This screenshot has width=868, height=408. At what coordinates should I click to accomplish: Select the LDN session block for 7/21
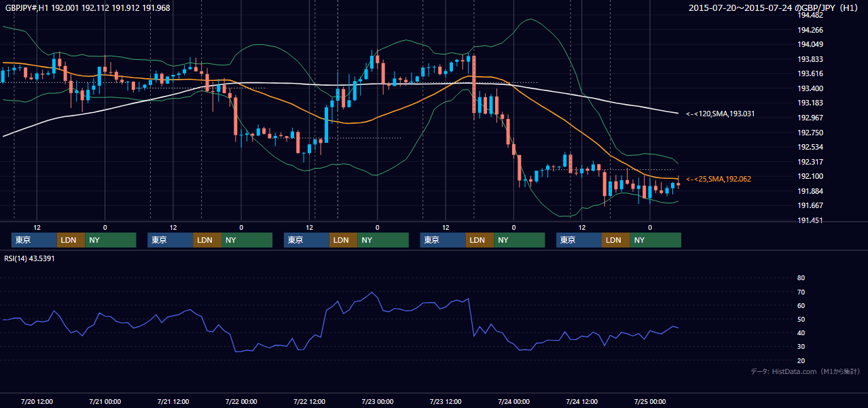[x=207, y=240]
